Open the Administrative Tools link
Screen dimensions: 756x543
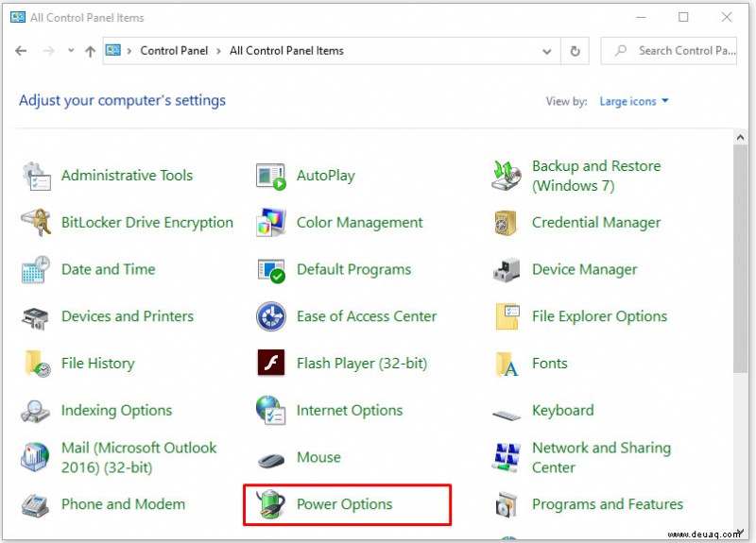[127, 176]
